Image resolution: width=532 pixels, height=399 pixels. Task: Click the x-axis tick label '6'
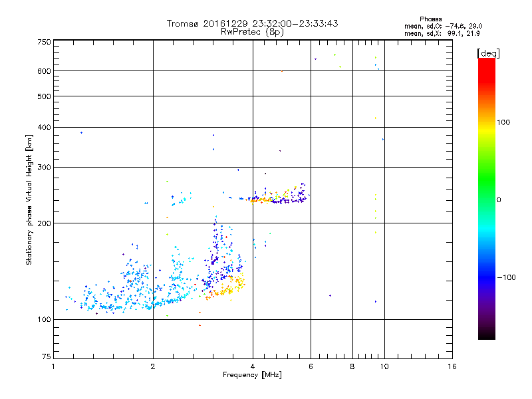point(311,366)
